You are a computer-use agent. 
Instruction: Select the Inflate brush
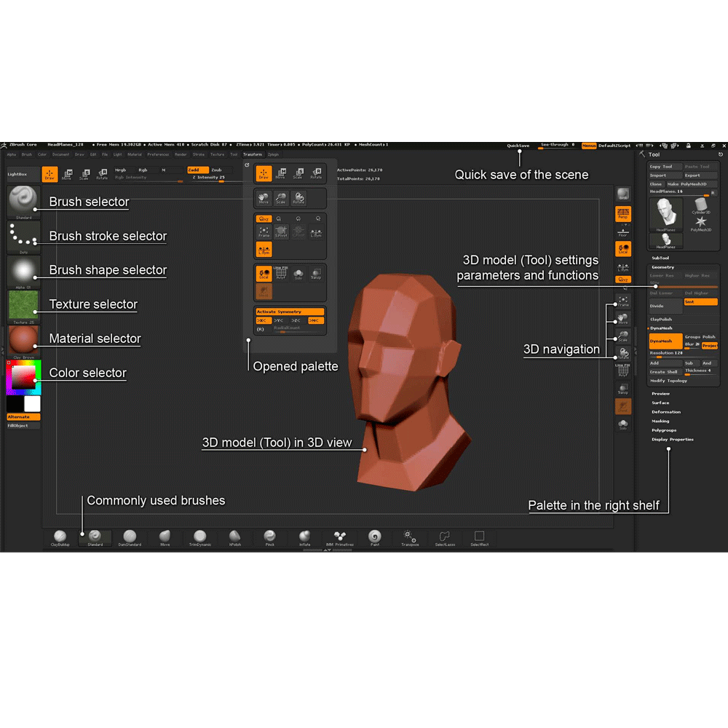(304, 538)
